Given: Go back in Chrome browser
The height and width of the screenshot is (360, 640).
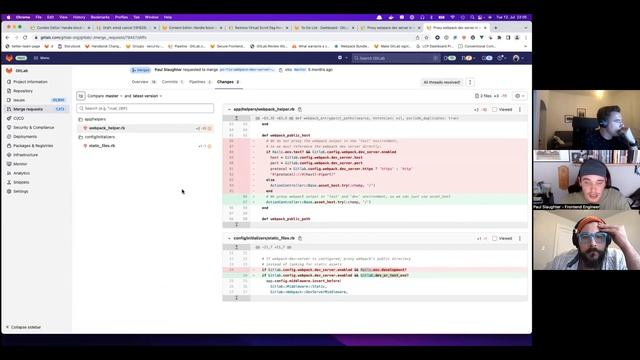Looking at the screenshot, I should click(x=7, y=38).
